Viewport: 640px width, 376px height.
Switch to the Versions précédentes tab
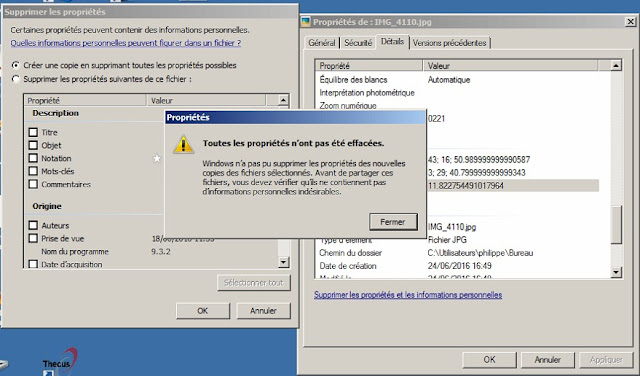(449, 43)
